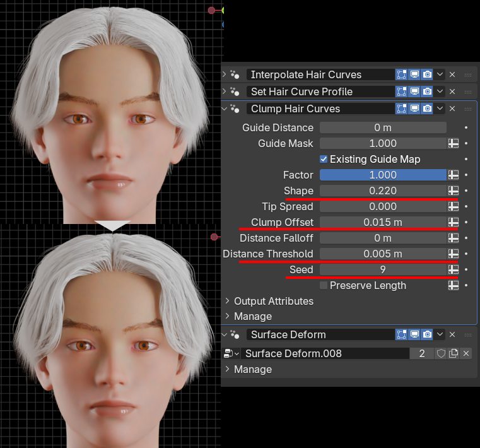Expand the Interpolate Hair Curves modifier
Viewport: 480px width, 448px height.
click(225, 74)
